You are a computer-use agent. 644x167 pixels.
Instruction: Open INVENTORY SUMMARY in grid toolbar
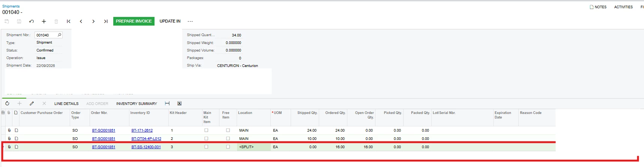point(137,103)
